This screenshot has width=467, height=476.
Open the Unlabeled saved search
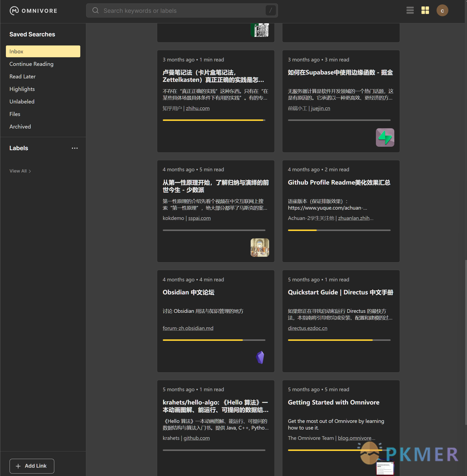click(22, 101)
